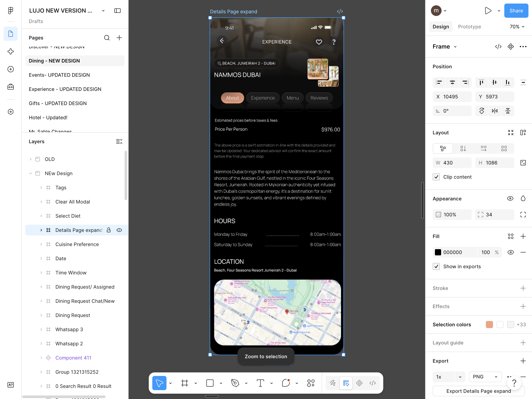
Task: Switch to the Prototype tab
Action: coord(469,27)
